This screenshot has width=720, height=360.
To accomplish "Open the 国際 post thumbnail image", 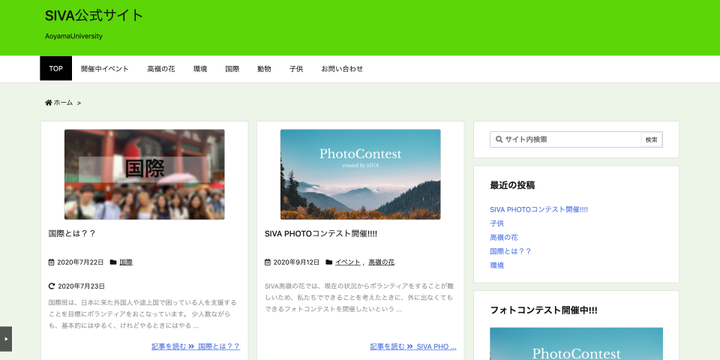I will (145, 174).
